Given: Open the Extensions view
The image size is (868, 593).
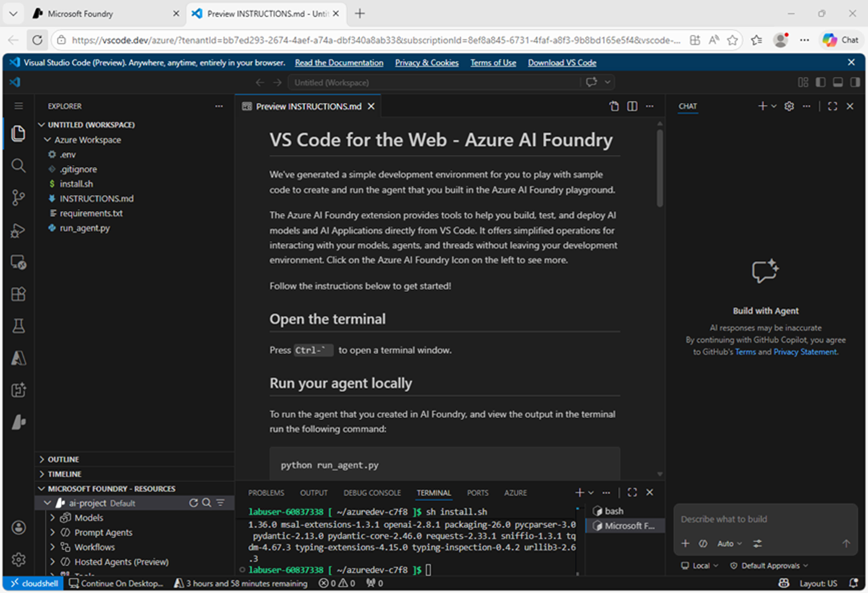Looking at the screenshot, I should tap(19, 294).
